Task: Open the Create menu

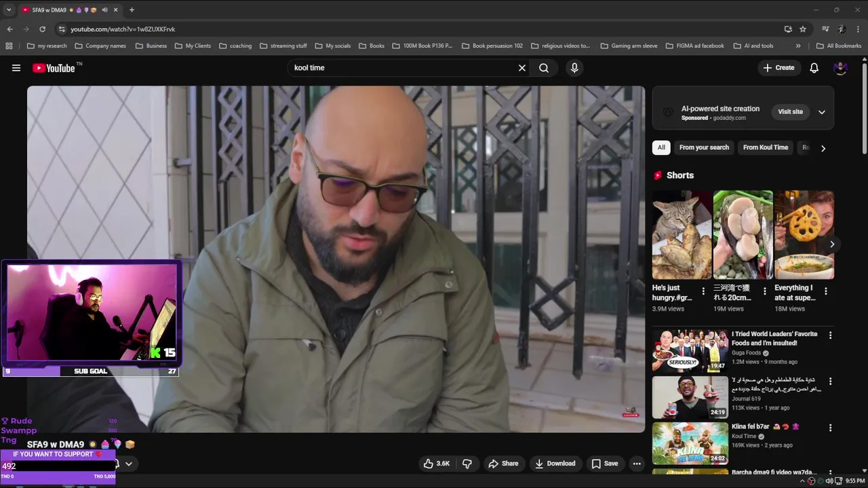Action: pyautogui.click(x=778, y=68)
